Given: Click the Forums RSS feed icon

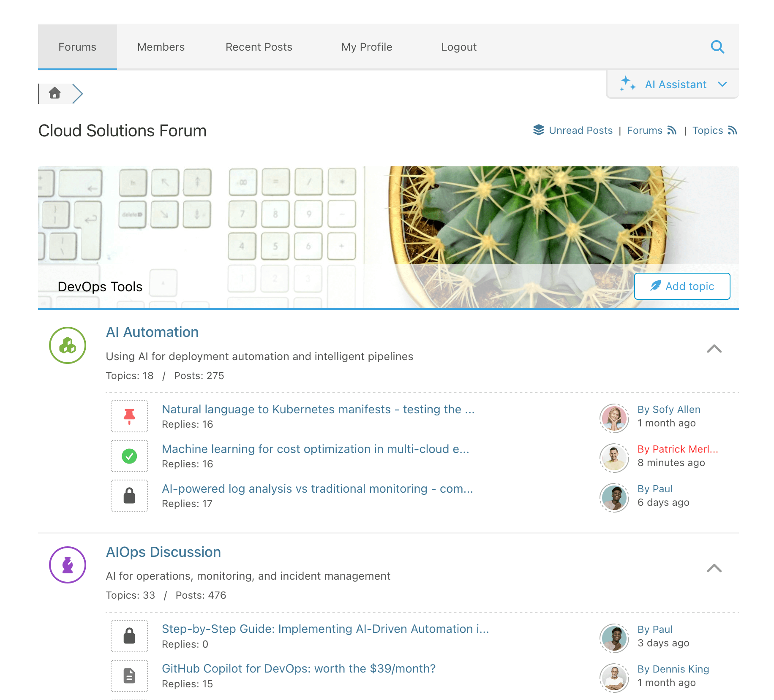Looking at the screenshot, I should [x=673, y=130].
